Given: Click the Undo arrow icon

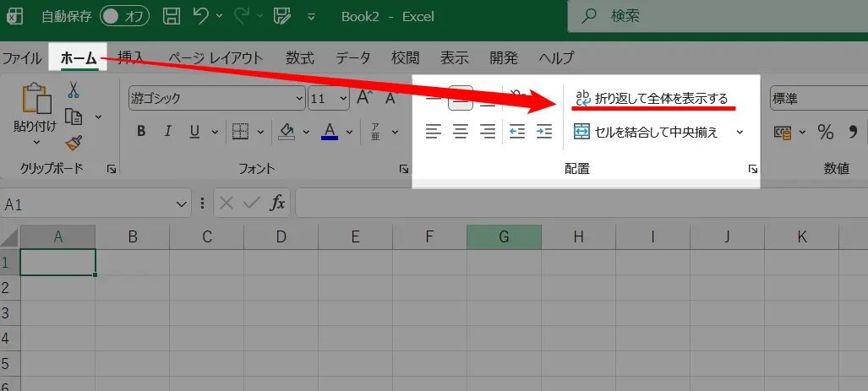Looking at the screenshot, I should pos(200,16).
